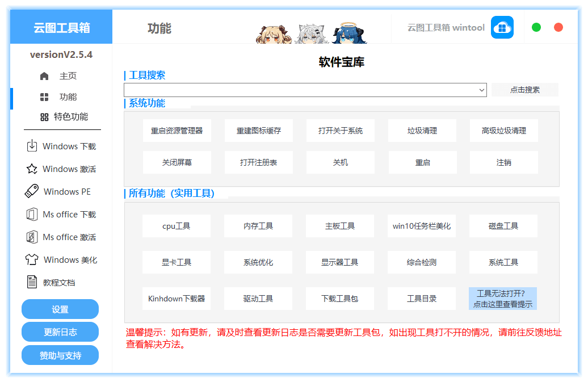Expand the tool search dropdown arrow
Screen dimensions: 588x382
481,90
